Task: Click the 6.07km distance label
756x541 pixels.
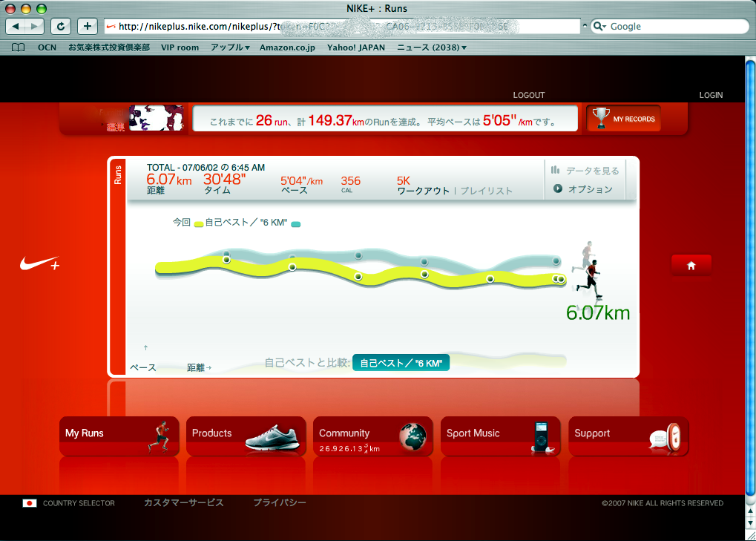Action: tap(598, 313)
